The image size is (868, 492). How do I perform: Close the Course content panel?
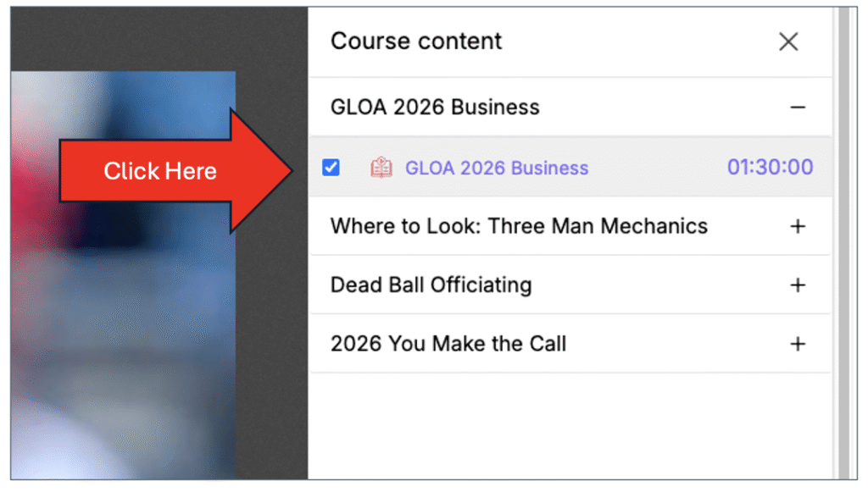(788, 41)
